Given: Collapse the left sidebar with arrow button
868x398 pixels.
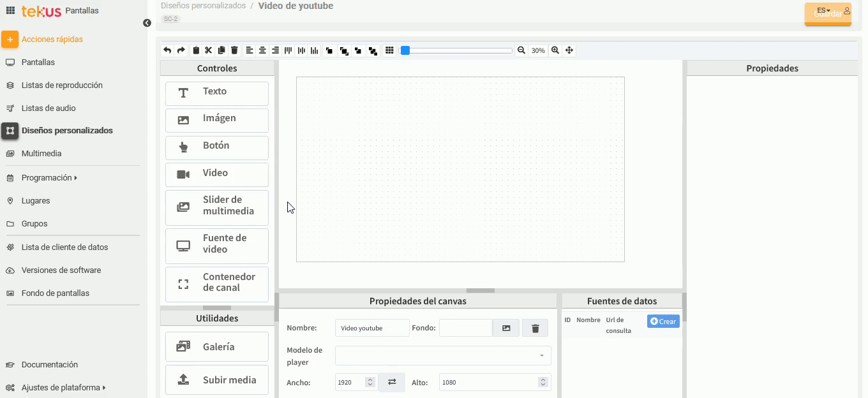Looking at the screenshot, I should pos(147,23).
